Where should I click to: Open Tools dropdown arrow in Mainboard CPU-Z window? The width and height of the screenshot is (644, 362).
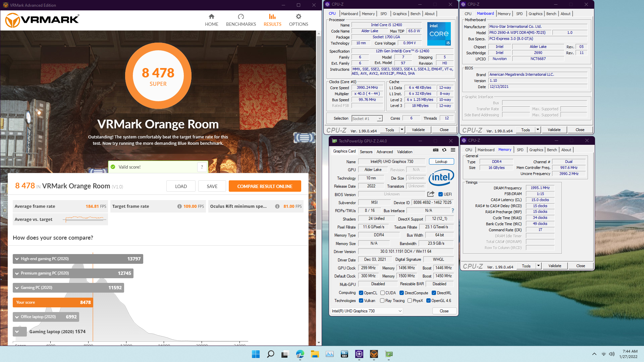pos(538,130)
